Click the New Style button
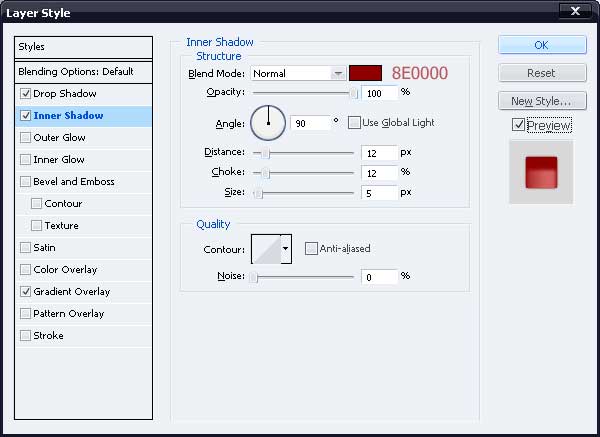 tap(542, 101)
